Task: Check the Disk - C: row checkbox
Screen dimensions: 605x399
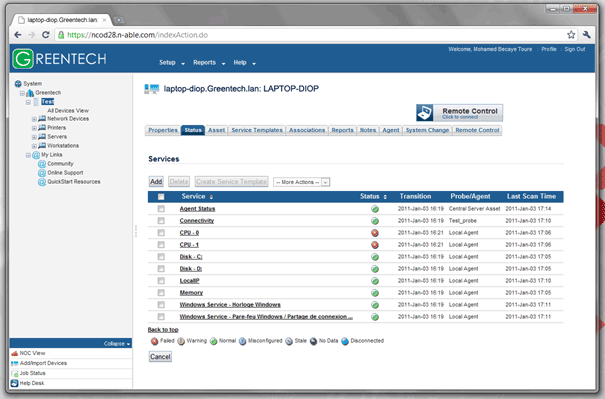Action: pyautogui.click(x=161, y=257)
